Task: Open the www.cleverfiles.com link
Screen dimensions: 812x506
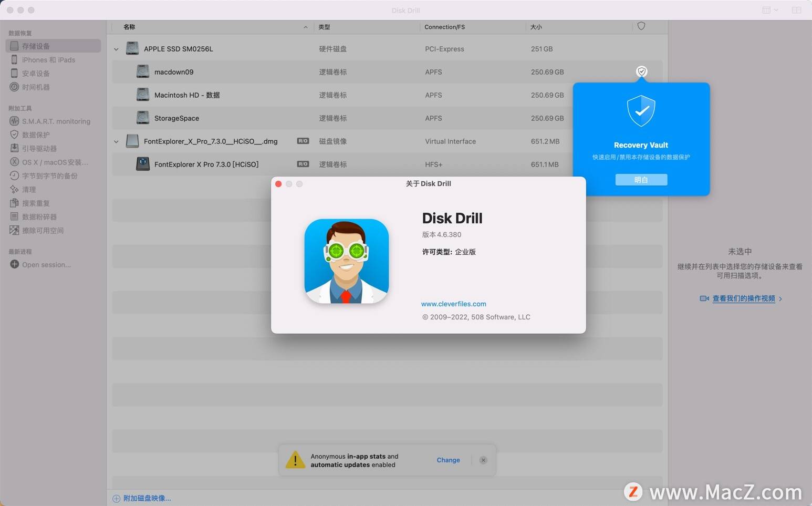Action: [x=453, y=304]
